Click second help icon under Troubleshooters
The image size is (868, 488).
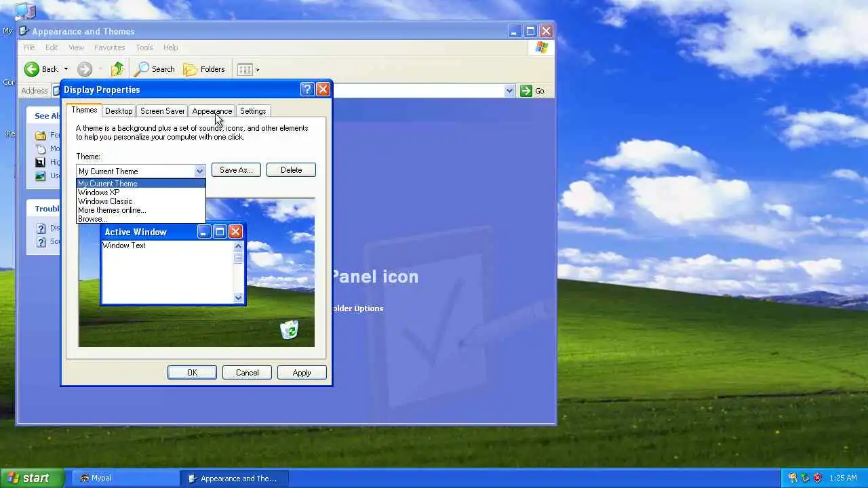coord(41,242)
